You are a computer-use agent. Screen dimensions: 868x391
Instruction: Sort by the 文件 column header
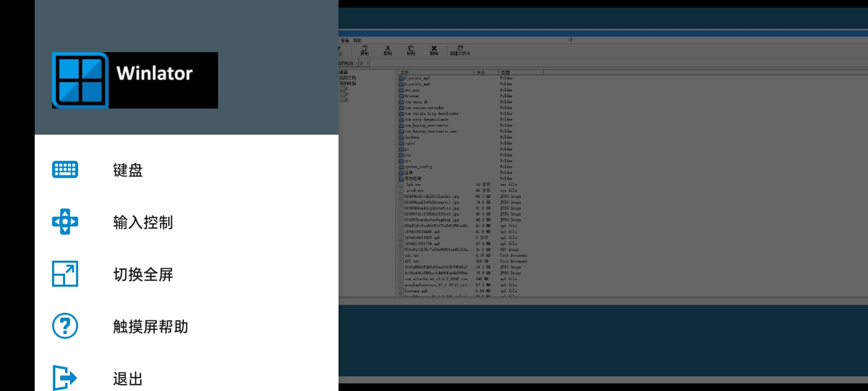pos(436,72)
